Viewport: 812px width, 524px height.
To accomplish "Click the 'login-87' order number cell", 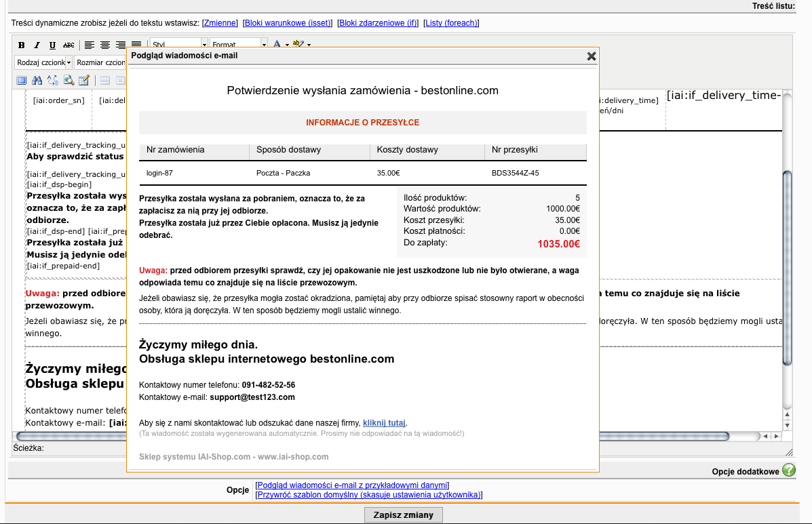I will pos(159,174).
